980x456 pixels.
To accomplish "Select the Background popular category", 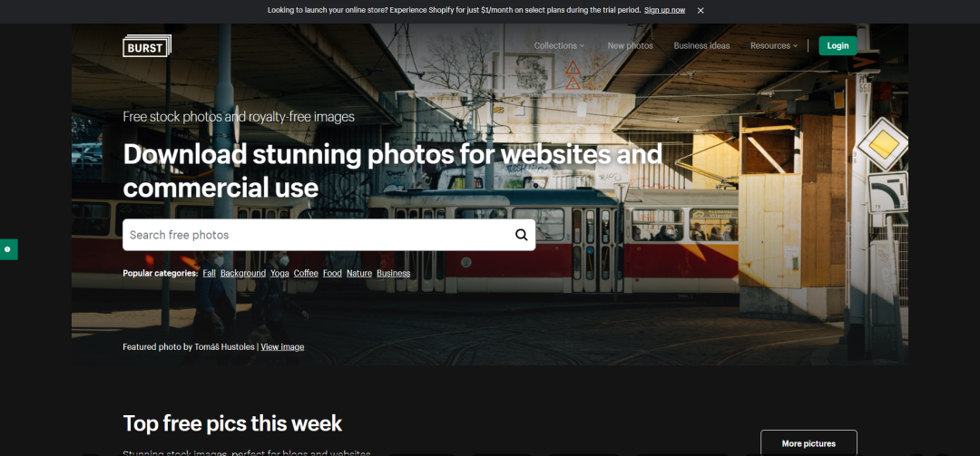I will pos(243,273).
